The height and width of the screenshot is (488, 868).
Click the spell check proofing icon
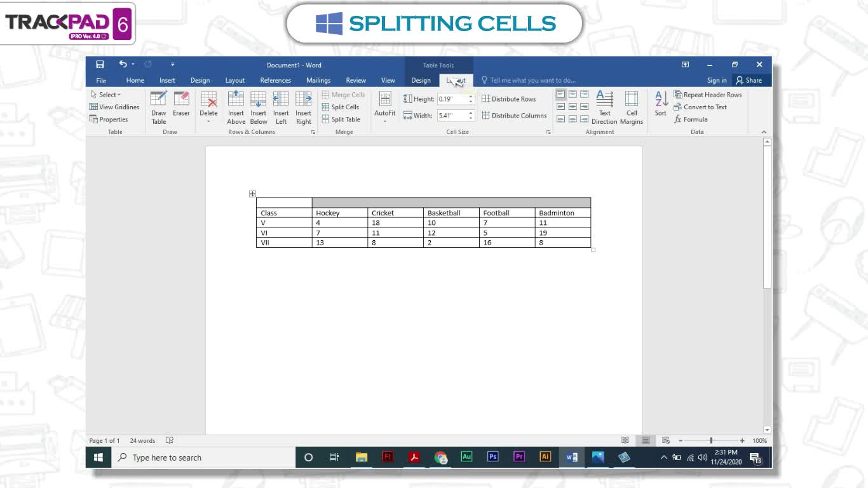[170, 440]
